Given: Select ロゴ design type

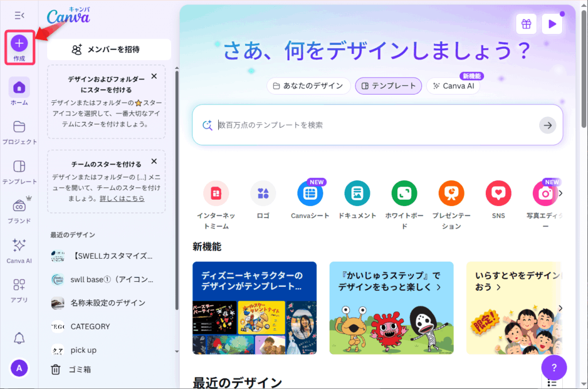Looking at the screenshot, I should pyautogui.click(x=263, y=200).
